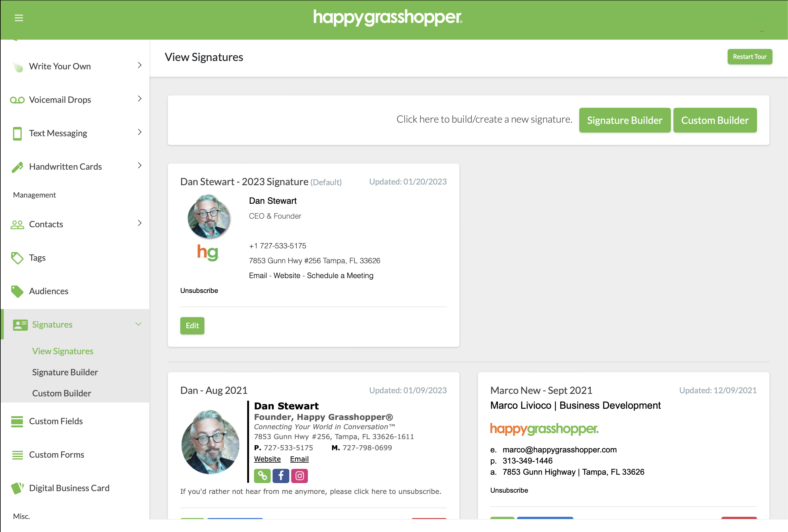Click 'Marco Livioco | Business Development' text
Viewport: 788px width, 532px height.
[x=576, y=406]
